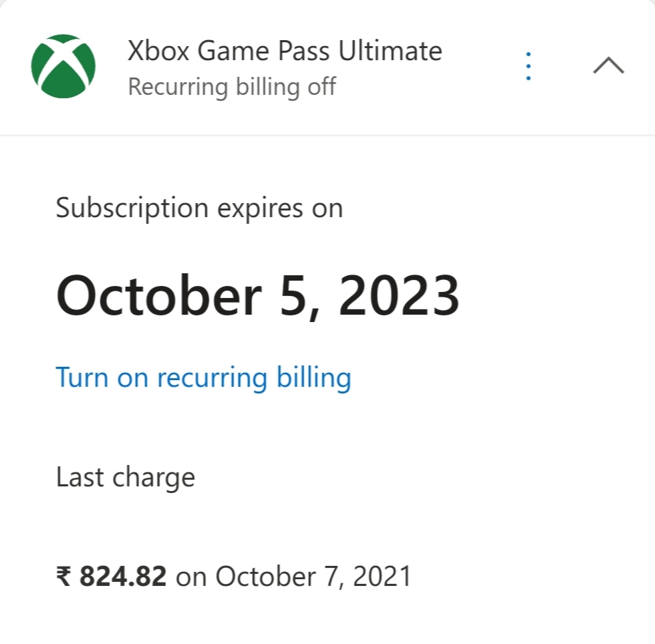Image resolution: width=655 pixels, height=644 pixels.
Task: Turn on recurring billing via the link
Action: pyautogui.click(x=203, y=377)
